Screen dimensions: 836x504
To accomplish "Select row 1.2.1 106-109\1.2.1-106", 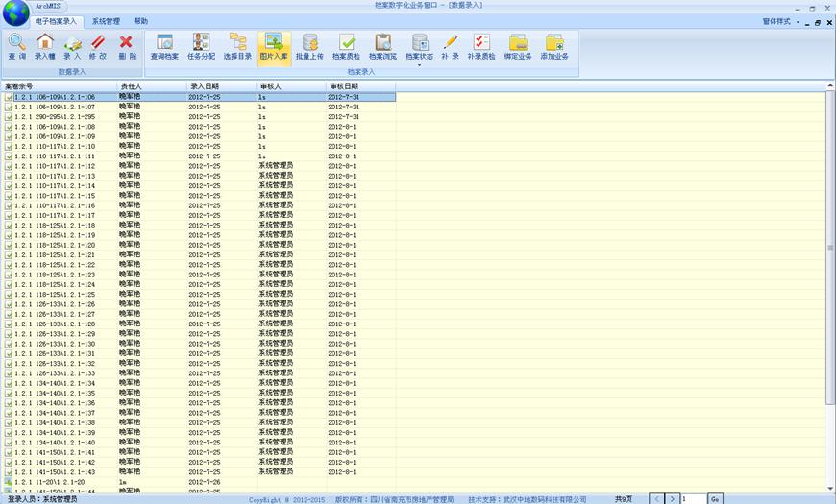I will [200, 97].
